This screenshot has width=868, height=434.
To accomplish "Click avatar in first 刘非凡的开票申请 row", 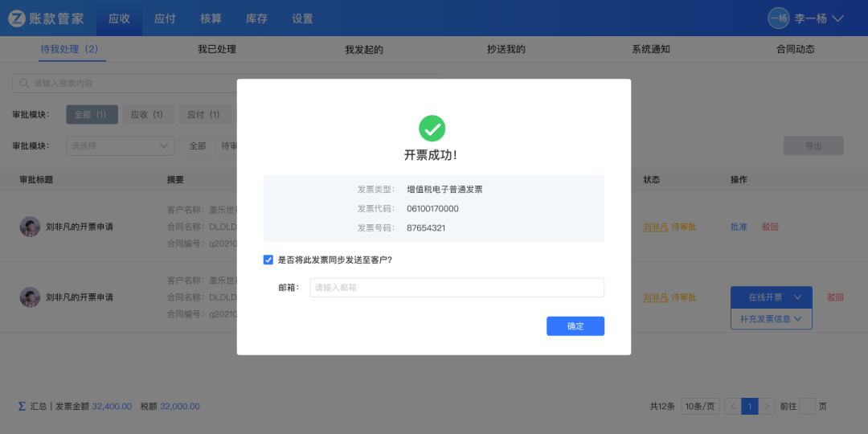I will click(30, 227).
